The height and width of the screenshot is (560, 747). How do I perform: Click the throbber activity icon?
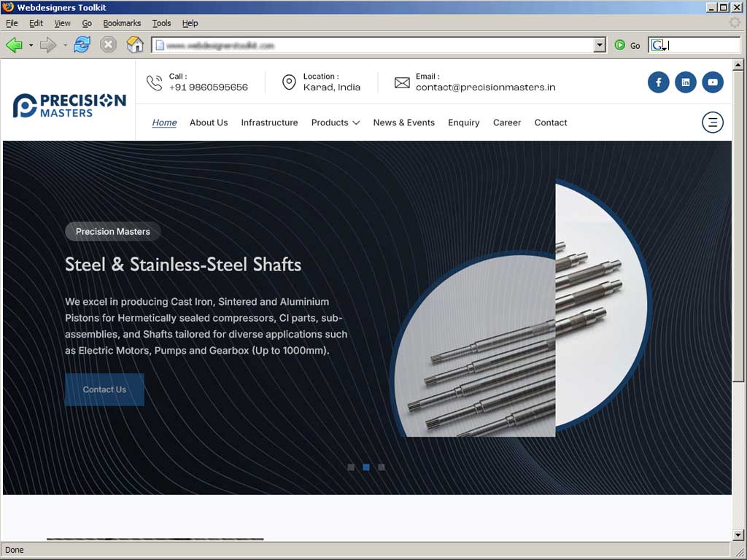pos(735,23)
